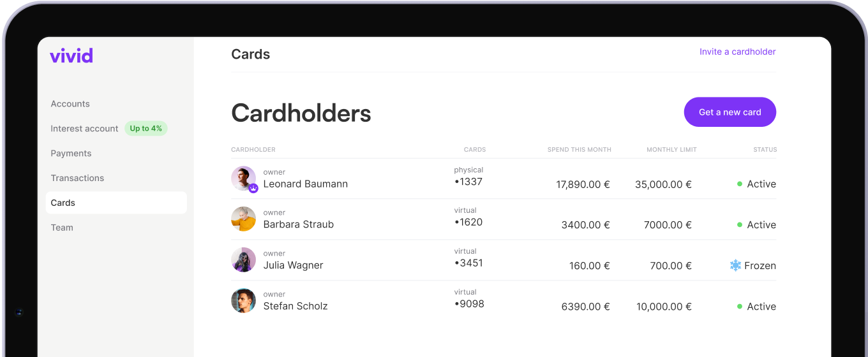This screenshot has width=868, height=357.
Task: Click the Invite a cardholder link
Action: [x=737, y=52]
